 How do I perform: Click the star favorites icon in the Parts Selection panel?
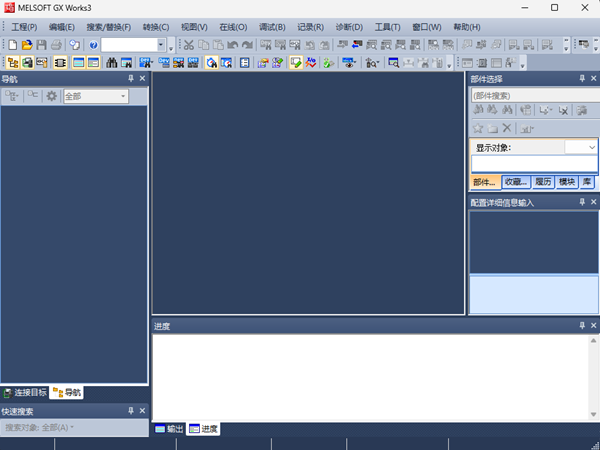click(x=478, y=128)
